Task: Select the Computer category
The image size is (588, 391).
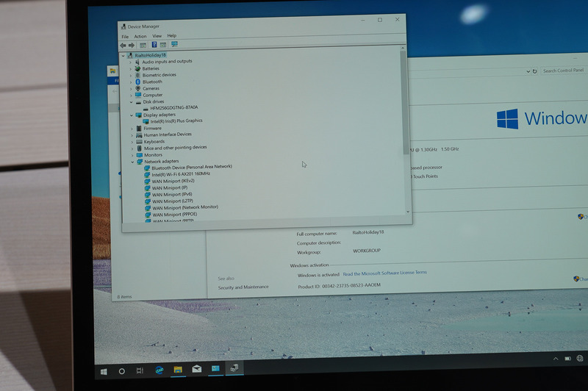Action: [152, 96]
